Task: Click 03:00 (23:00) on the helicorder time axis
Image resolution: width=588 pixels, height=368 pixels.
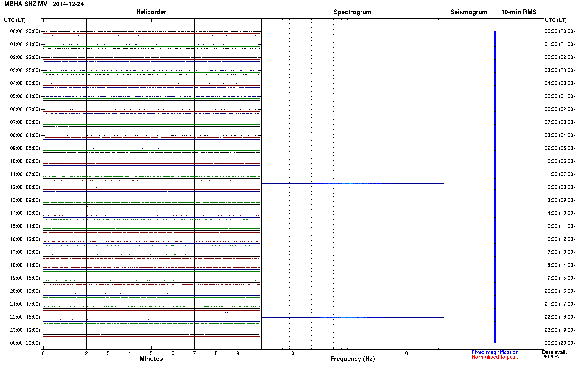Action: [x=25, y=70]
